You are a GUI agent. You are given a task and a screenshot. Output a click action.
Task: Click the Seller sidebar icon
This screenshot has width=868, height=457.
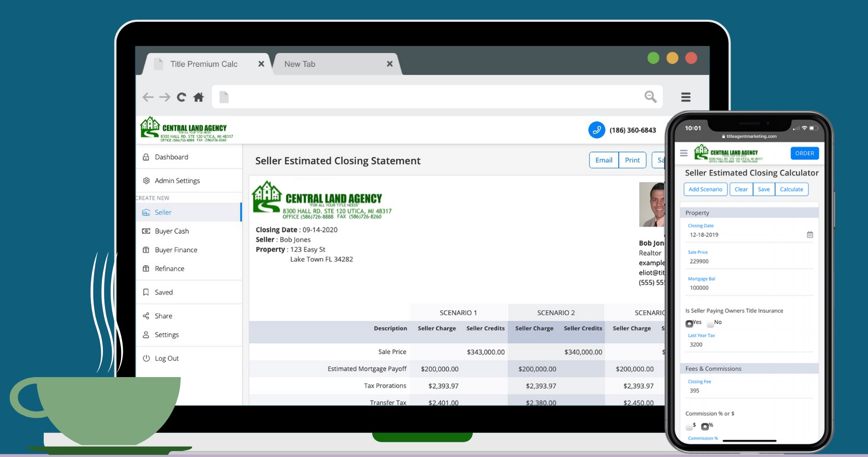pyautogui.click(x=146, y=212)
